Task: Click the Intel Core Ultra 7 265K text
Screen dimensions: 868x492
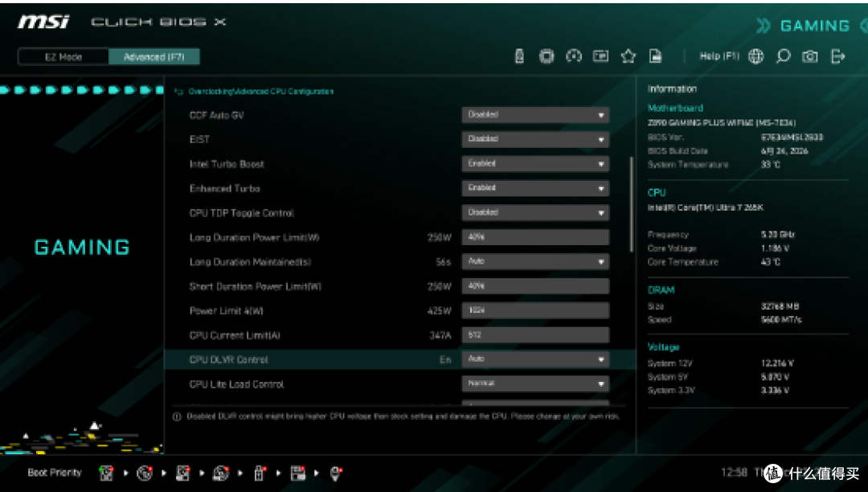Action: coord(706,207)
